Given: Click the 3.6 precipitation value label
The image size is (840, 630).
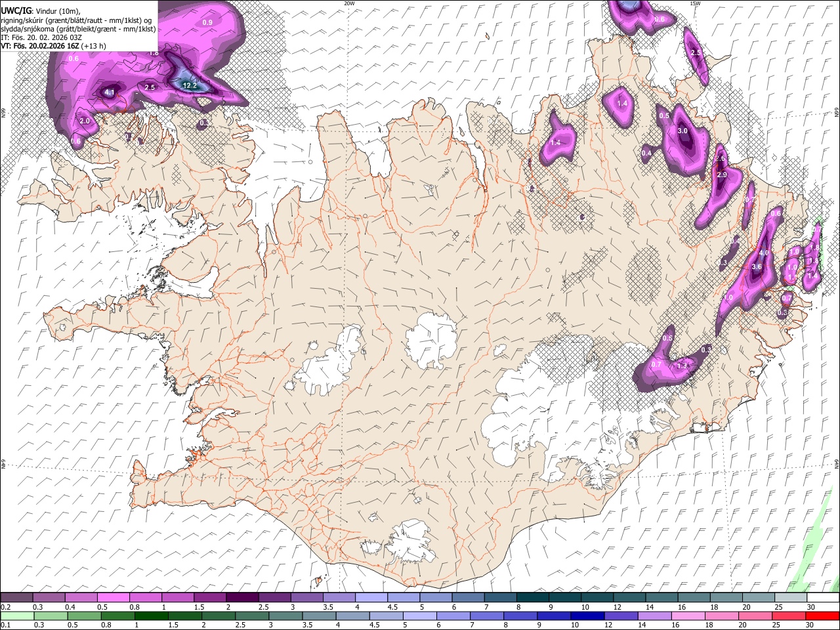Looking at the screenshot, I should coord(756,267).
